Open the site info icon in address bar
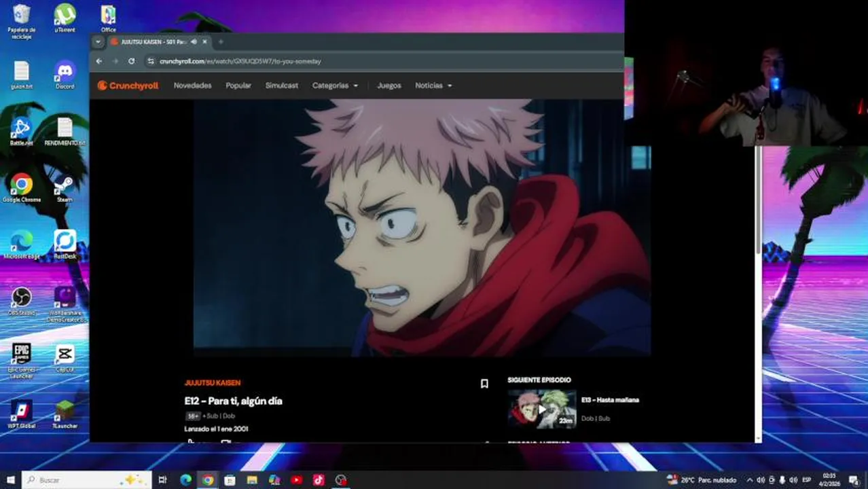This screenshot has height=489, width=868. coord(151,61)
